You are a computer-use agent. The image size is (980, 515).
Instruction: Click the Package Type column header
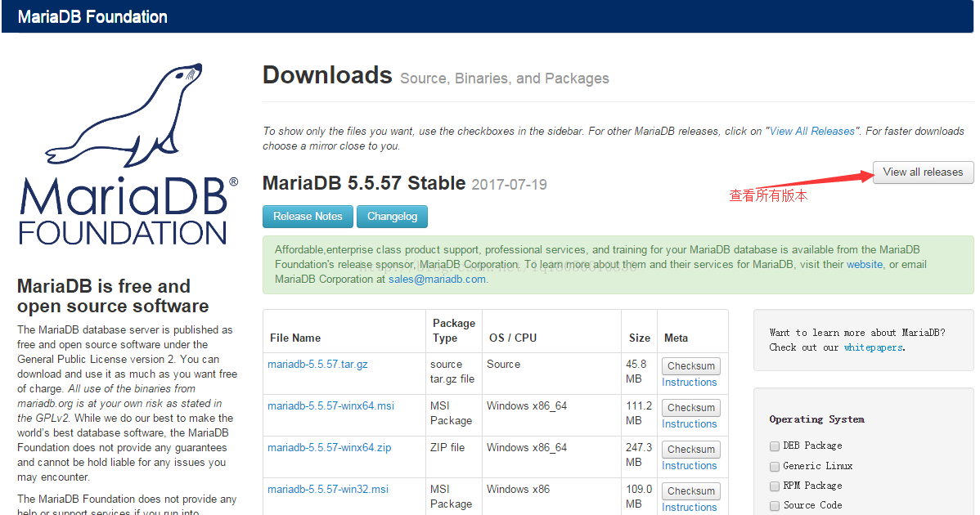pos(454,331)
